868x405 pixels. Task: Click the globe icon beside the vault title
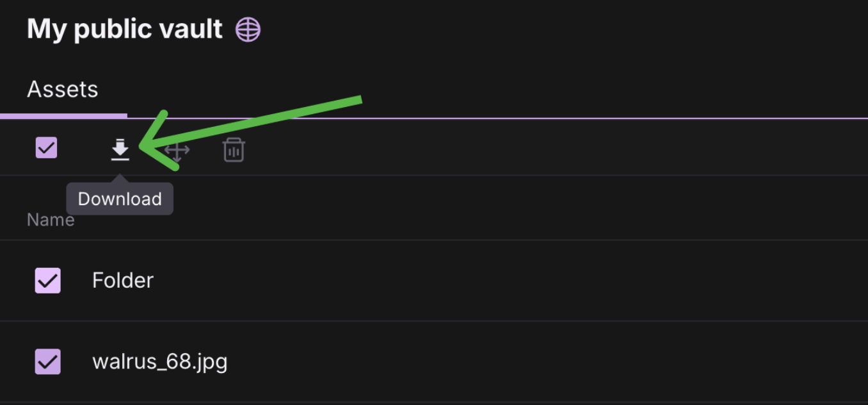248,29
